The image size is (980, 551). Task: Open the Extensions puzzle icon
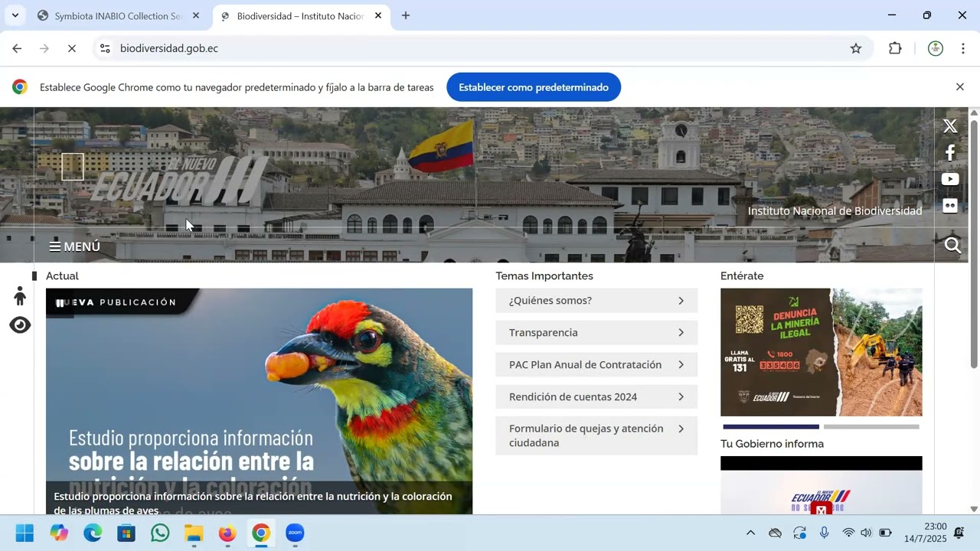tap(895, 48)
